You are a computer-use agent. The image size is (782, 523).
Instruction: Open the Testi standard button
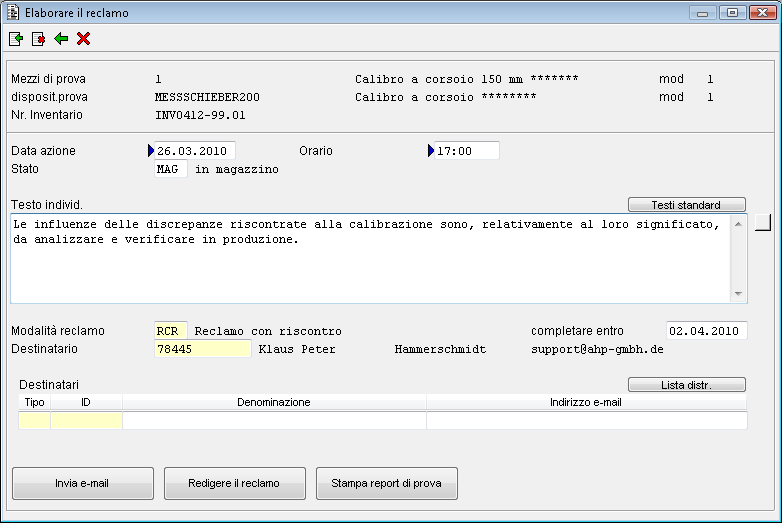click(x=687, y=205)
